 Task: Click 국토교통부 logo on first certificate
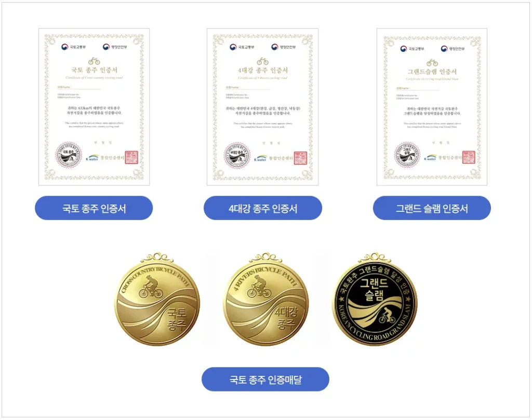click(x=74, y=47)
